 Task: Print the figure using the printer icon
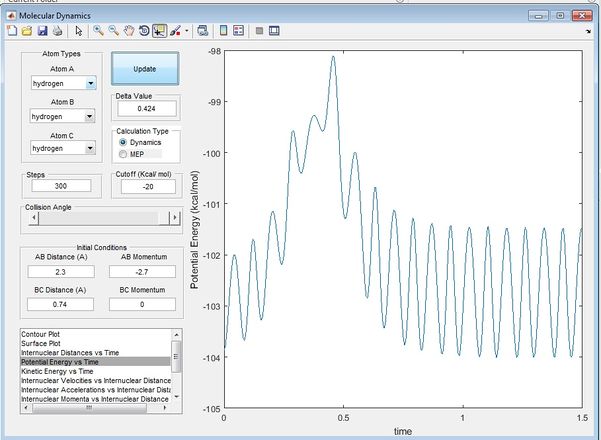click(57, 31)
